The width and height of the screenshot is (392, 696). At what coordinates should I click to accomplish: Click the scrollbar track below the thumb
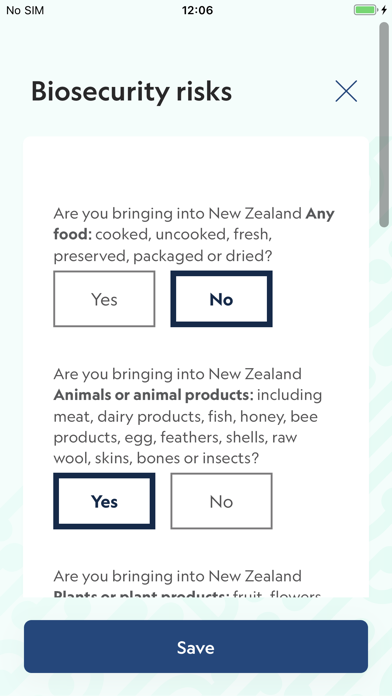[384, 399]
